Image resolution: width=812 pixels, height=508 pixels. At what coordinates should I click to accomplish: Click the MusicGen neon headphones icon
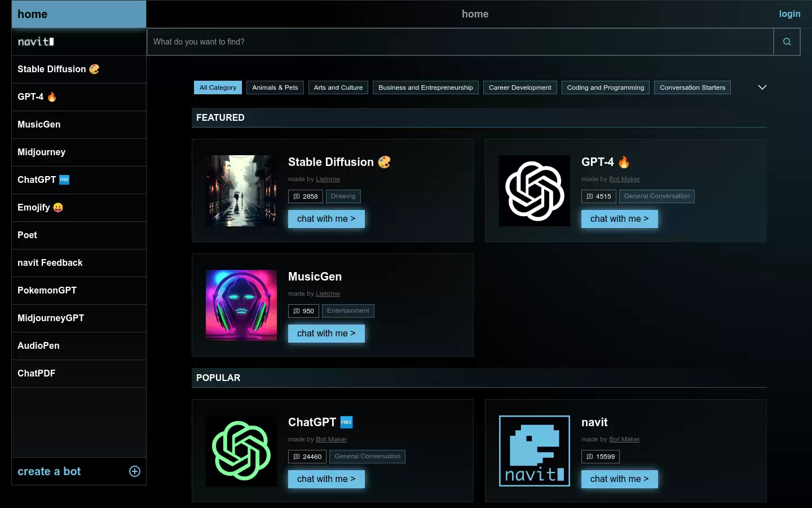click(x=241, y=305)
